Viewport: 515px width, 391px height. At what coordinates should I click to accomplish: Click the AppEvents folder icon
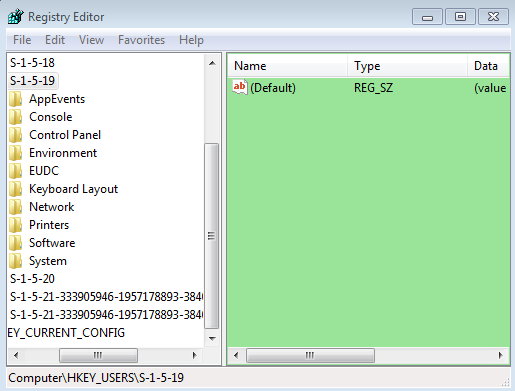pyautogui.click(x=16, y=99)
